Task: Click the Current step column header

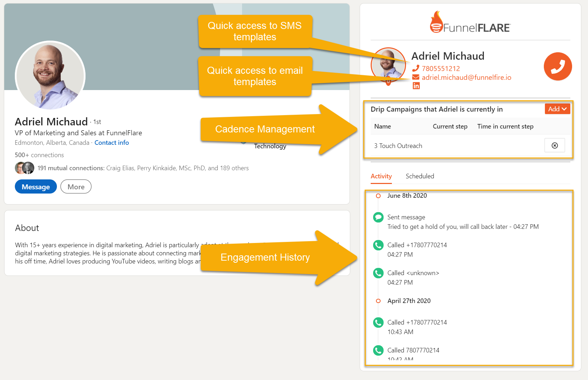Action: pos(450,126)
